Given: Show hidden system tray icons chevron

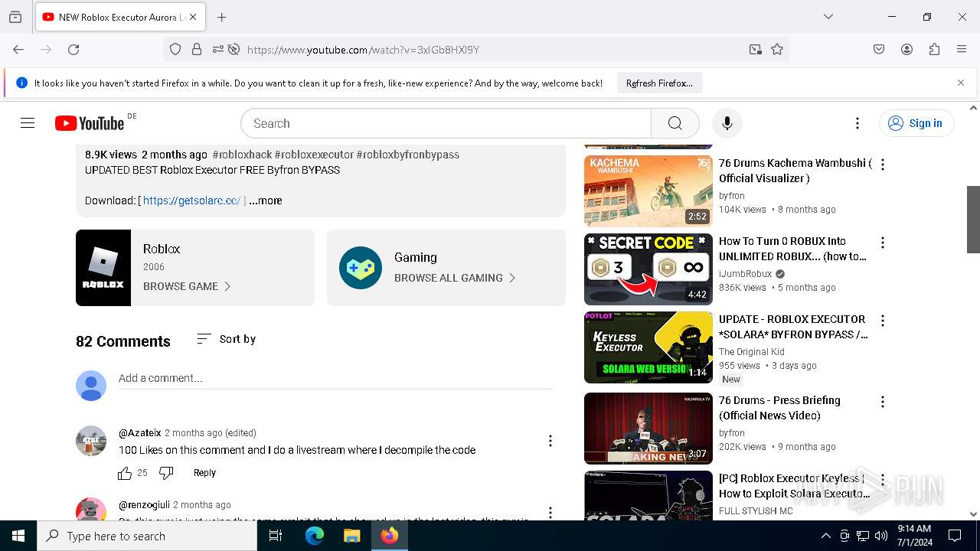Looking at the screenshot, I should coord(825,536).
